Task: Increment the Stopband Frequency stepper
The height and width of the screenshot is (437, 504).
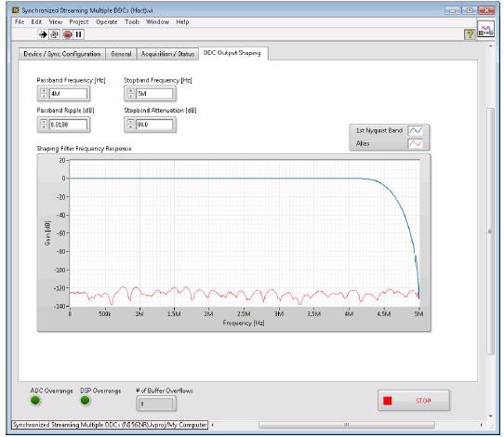Action: (x=130, y=91)
